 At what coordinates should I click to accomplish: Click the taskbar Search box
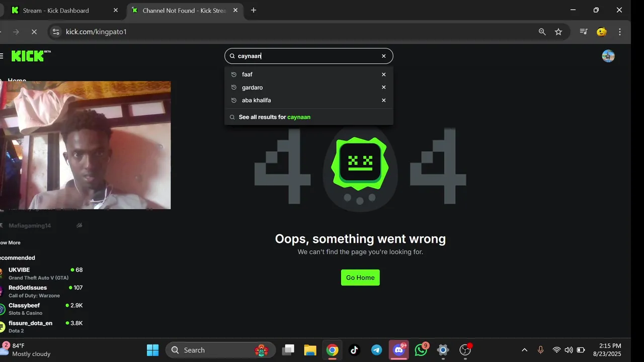coord(220,350)
